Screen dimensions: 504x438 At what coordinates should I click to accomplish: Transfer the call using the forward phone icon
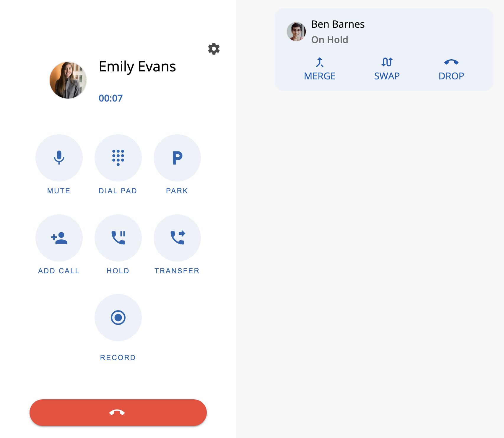coord(177,238)
